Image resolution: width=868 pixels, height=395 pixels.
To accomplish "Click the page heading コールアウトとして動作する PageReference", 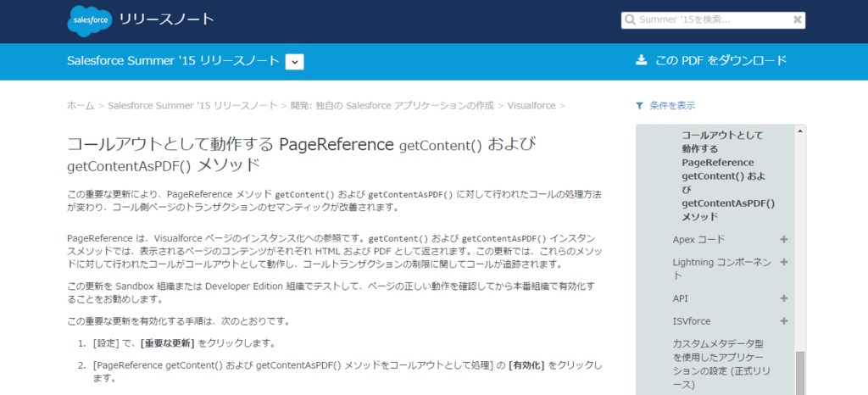I will (x=302, y=155).
